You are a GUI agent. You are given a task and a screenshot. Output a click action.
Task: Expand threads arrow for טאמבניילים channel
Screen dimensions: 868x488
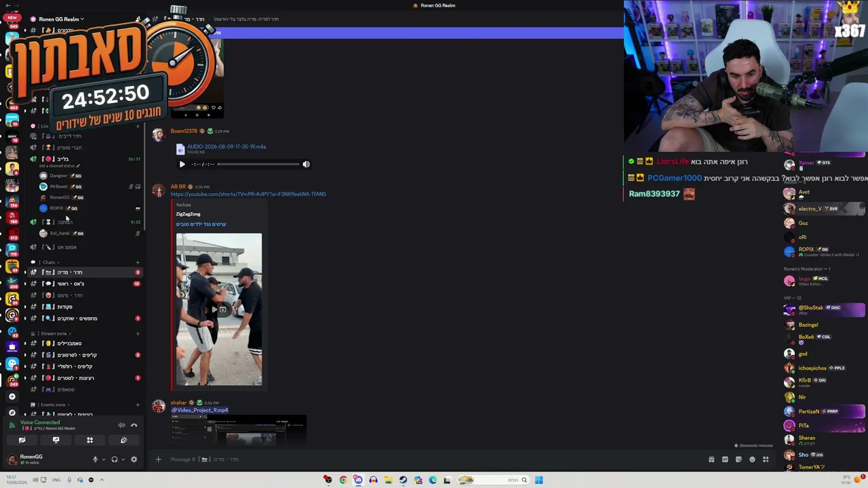pyautogui.click(x=25, y=344)
